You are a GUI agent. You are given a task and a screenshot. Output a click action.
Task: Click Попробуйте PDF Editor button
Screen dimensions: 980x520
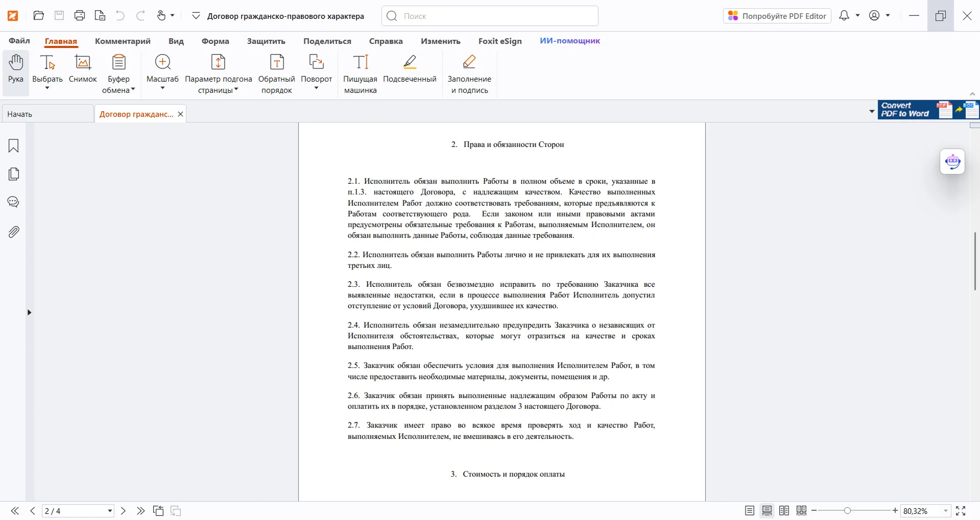[x=777, y=16]
